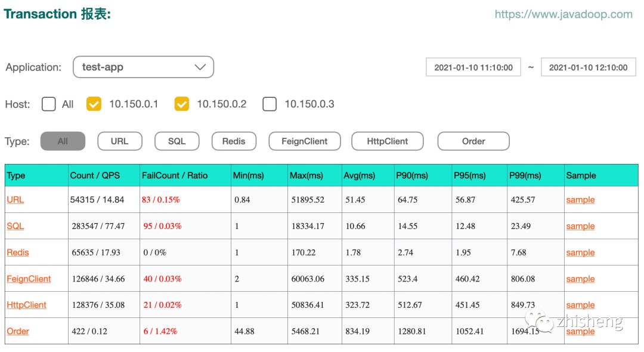Screen dimensions: 644x352
Task: Enable host 10.150.0.3 checkbox
Action: tap(270, 104)
